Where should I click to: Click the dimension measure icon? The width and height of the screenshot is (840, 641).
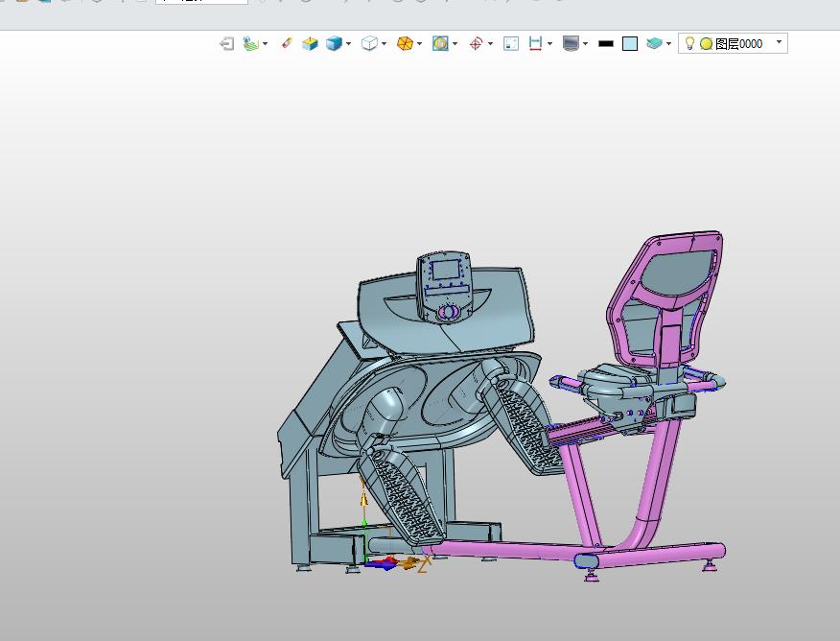pos(535,43)
